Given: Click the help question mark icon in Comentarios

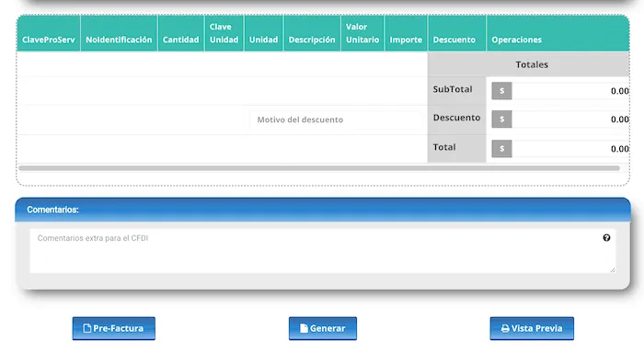Looking at the screenshot, I should point(606,237).
